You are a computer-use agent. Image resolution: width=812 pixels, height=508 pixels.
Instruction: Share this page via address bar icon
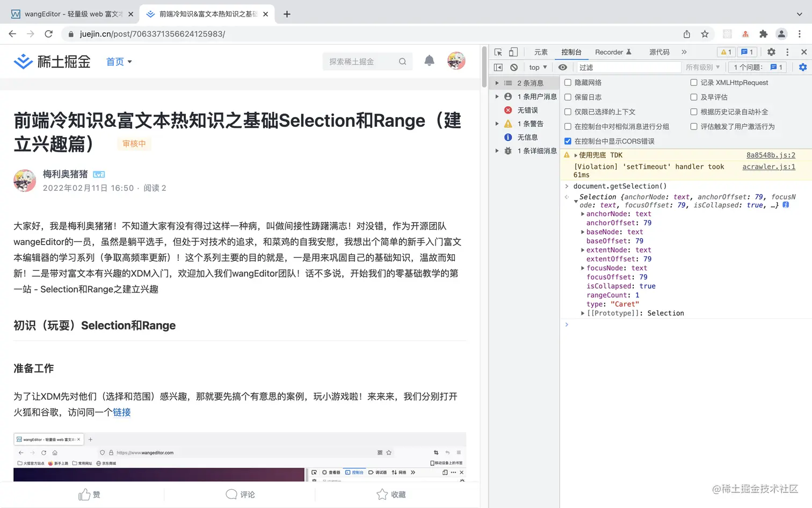click(687, 34)
